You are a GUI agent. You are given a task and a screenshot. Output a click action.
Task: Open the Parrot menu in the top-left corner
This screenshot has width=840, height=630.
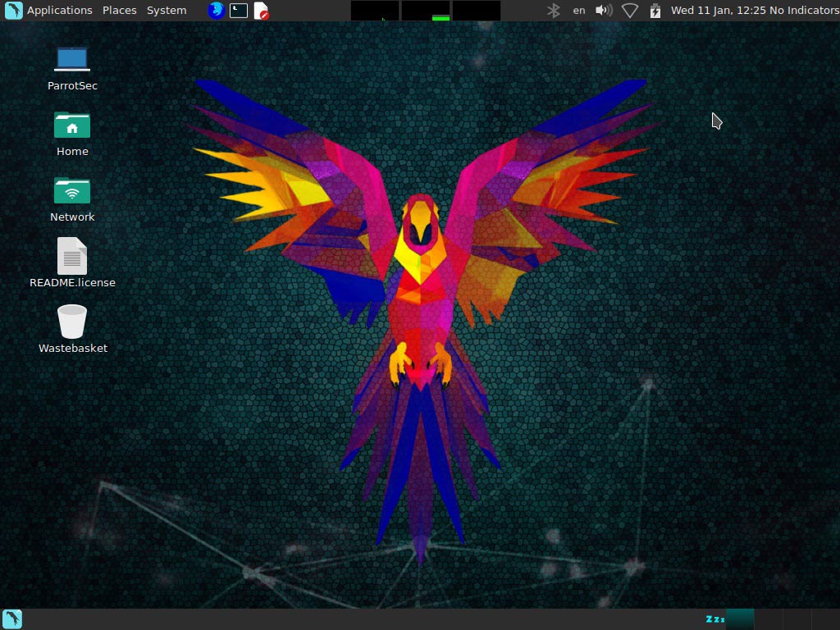pyautogui.click(x=11, y=10)
